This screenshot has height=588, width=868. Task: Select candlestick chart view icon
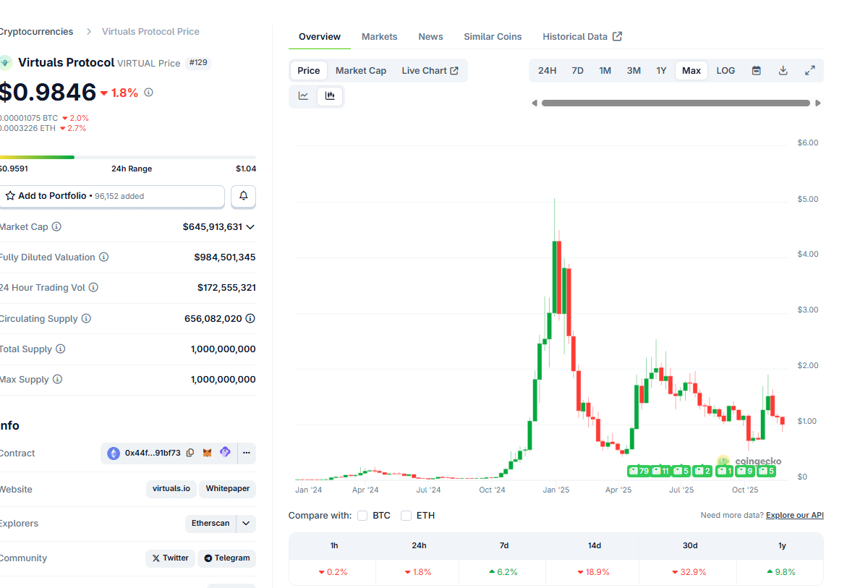coord(330,96)
